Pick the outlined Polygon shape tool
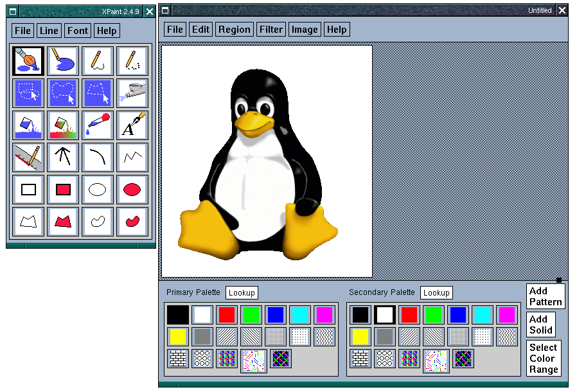 coord(28,222)
